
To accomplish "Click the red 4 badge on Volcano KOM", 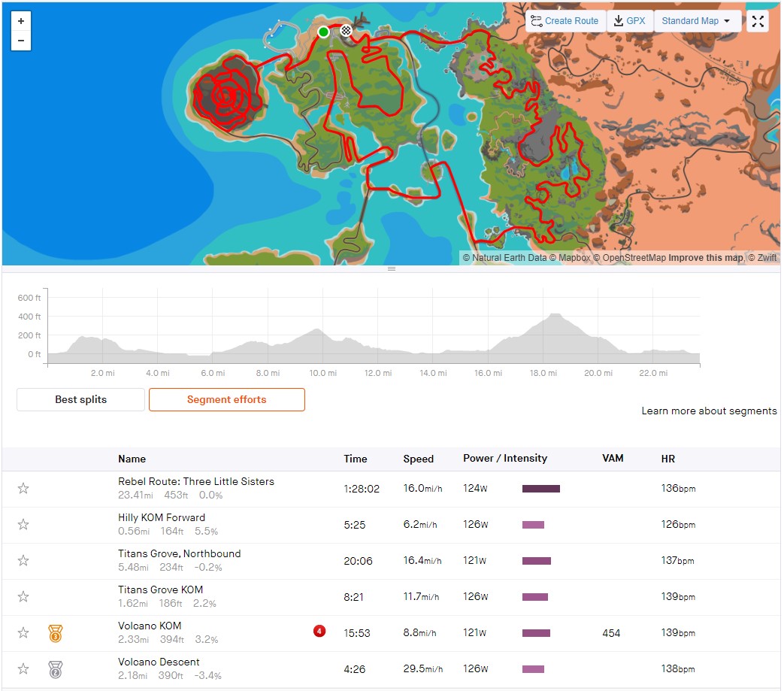I will 319,631.
